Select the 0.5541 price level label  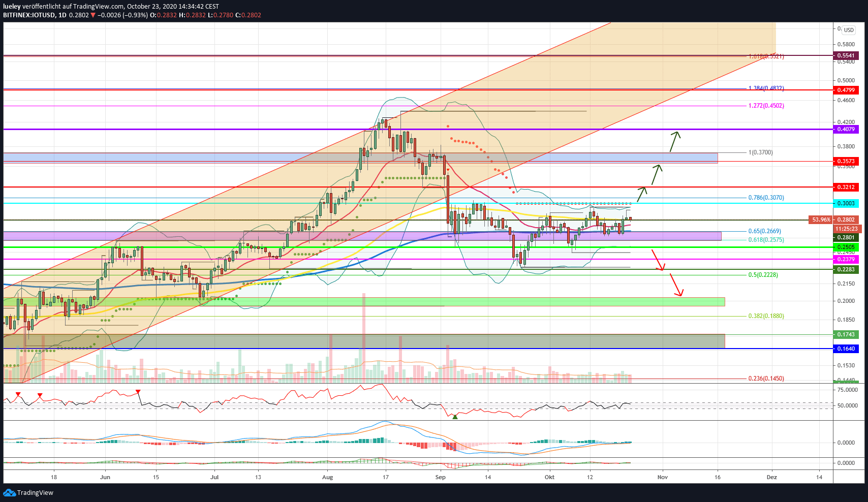coord(846,55)
